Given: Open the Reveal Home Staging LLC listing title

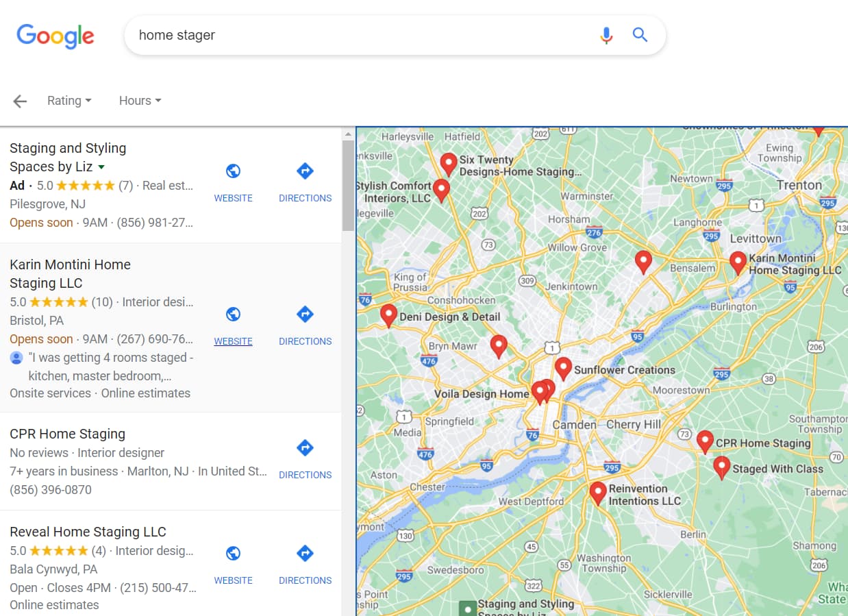Looking at the screenshot, I should pos(88,532).
